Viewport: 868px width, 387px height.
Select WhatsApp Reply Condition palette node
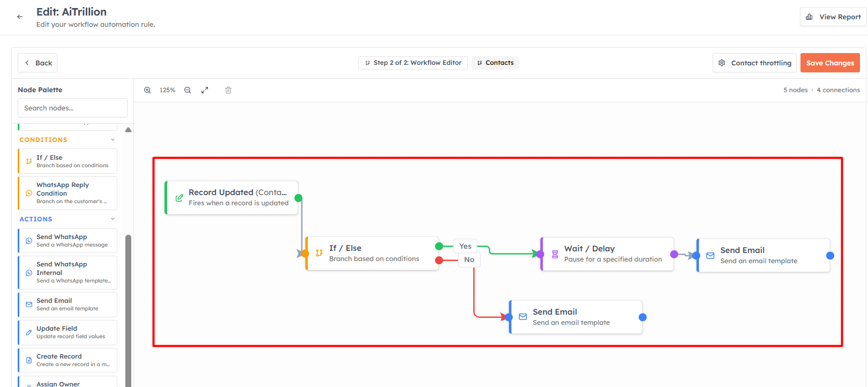68,193
